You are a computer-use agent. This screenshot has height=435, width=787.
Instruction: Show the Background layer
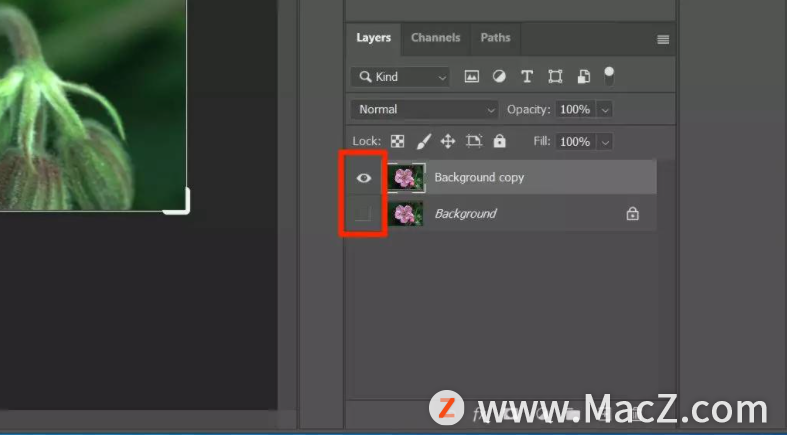pos(363,214)
